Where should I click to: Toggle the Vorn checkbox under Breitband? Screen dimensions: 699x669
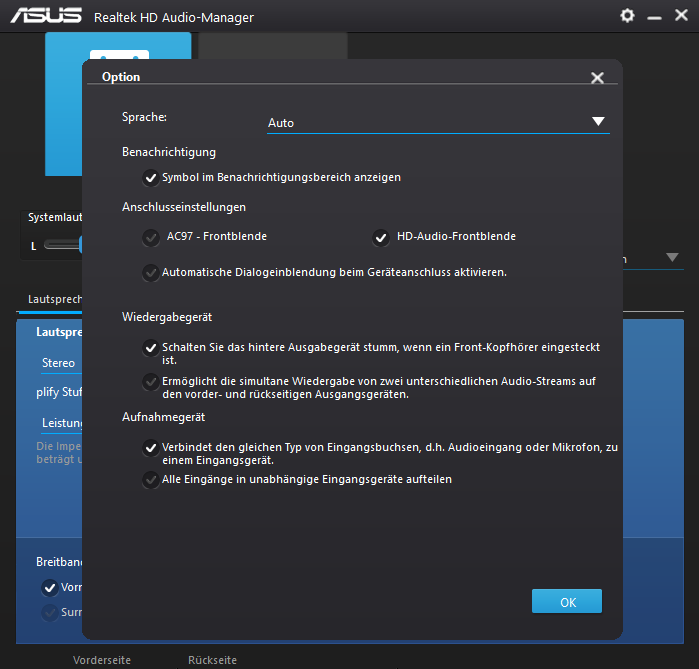pyautogui.click(x=49, y=588)
